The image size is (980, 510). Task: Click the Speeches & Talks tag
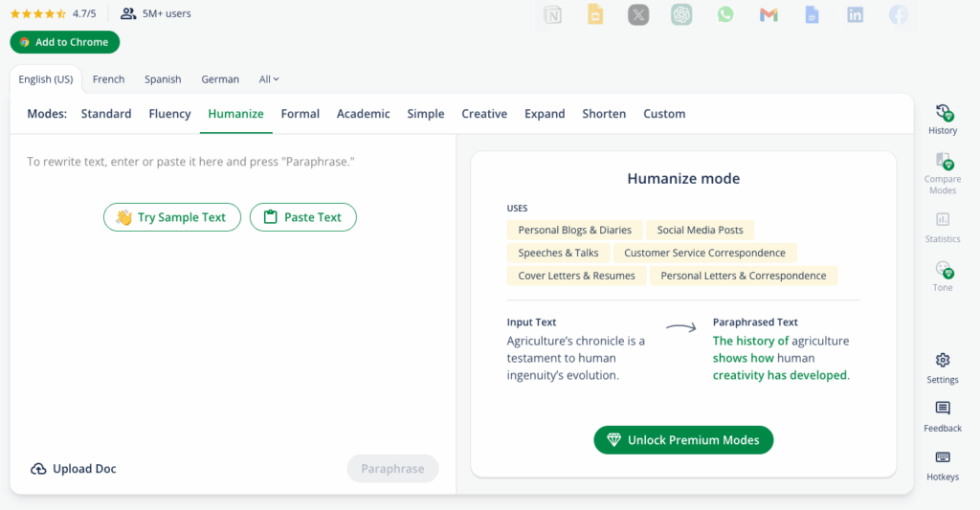(x=558, y=253)
